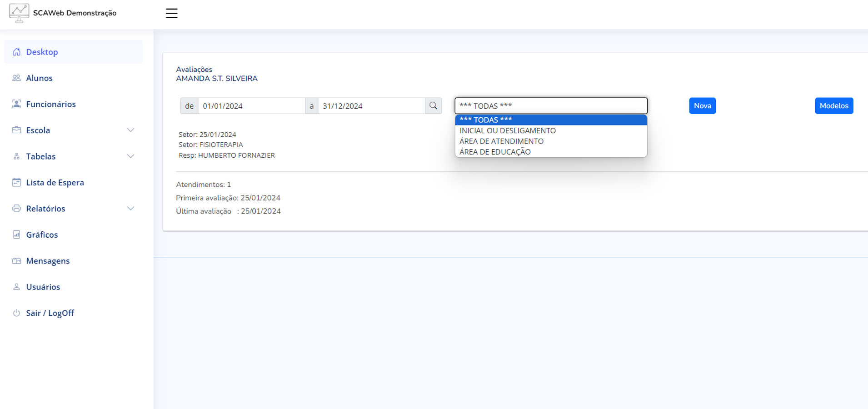Click the Lista de Espera calendar icon

pos(17,183)
